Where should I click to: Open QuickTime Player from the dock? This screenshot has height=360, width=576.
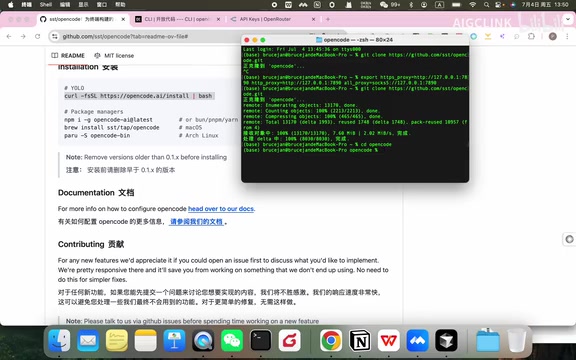(x=203, y=340)
